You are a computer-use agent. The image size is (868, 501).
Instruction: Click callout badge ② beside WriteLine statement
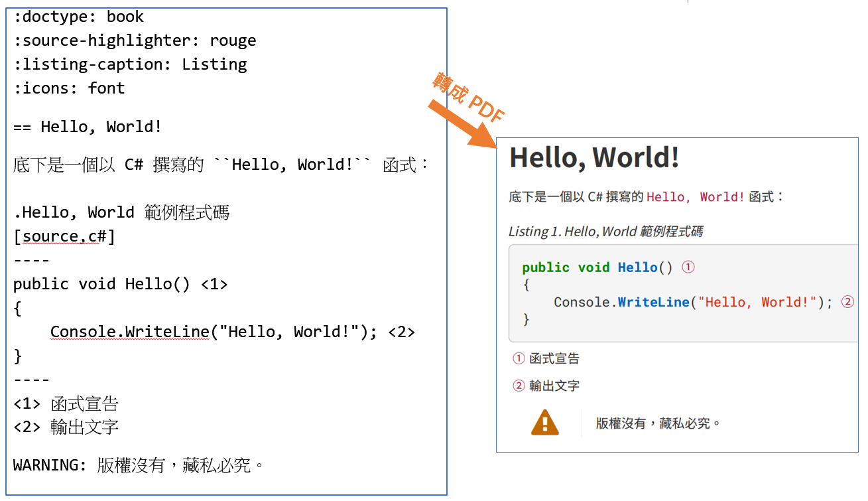click(x=846, y=301)
